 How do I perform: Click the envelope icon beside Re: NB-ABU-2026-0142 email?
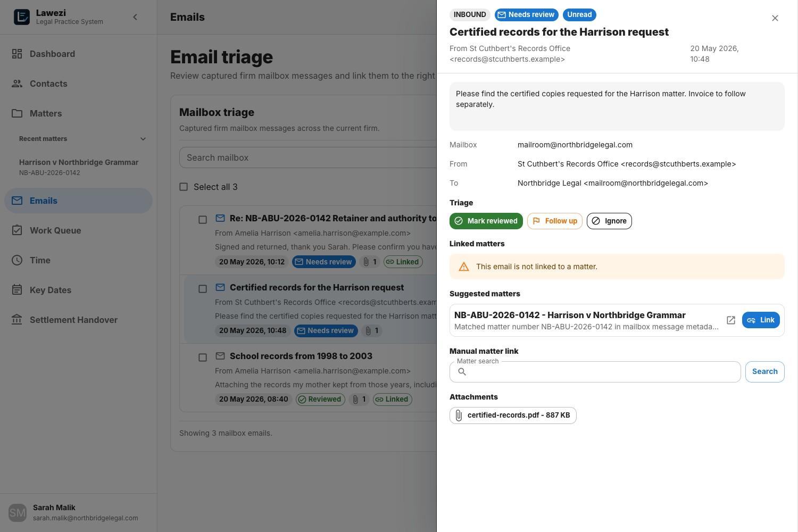pyautogui.click(x=220, y=218)
